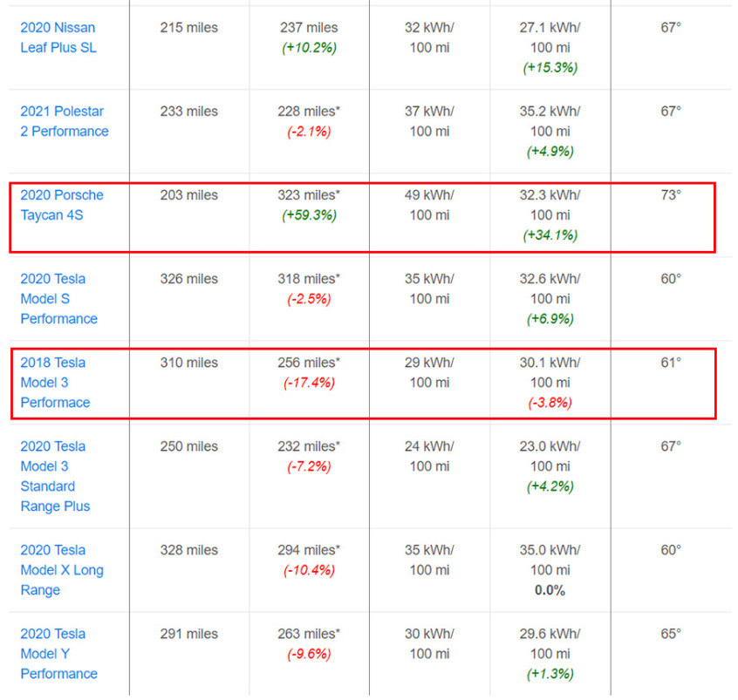Click the '(-2.1%)' range difference
This screenshot has height=700, width=738.
point(309,132)
